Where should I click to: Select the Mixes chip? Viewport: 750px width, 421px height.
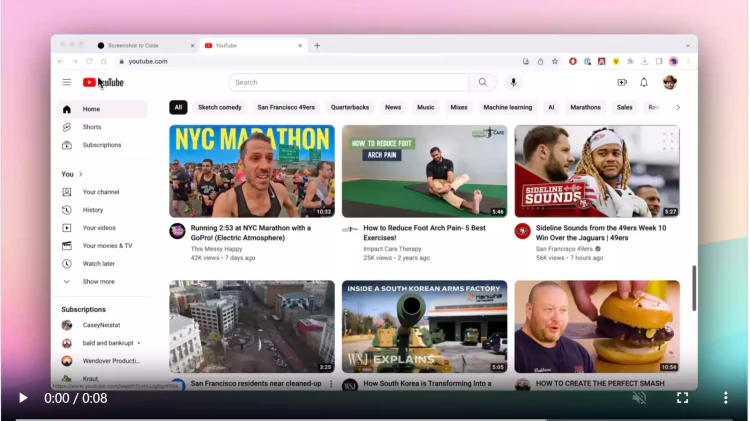tap(459, 108)
